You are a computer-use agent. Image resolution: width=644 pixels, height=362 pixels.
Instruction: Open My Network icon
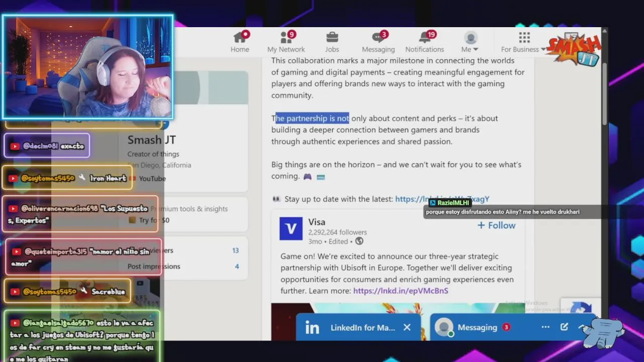[286, 37]
